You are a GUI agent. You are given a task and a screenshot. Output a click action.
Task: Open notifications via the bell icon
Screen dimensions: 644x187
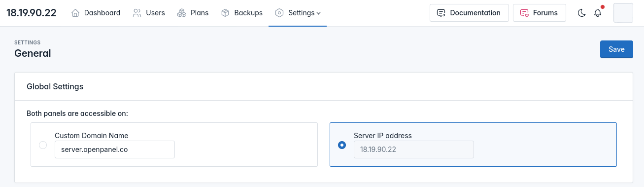click(x=598, y=13)
